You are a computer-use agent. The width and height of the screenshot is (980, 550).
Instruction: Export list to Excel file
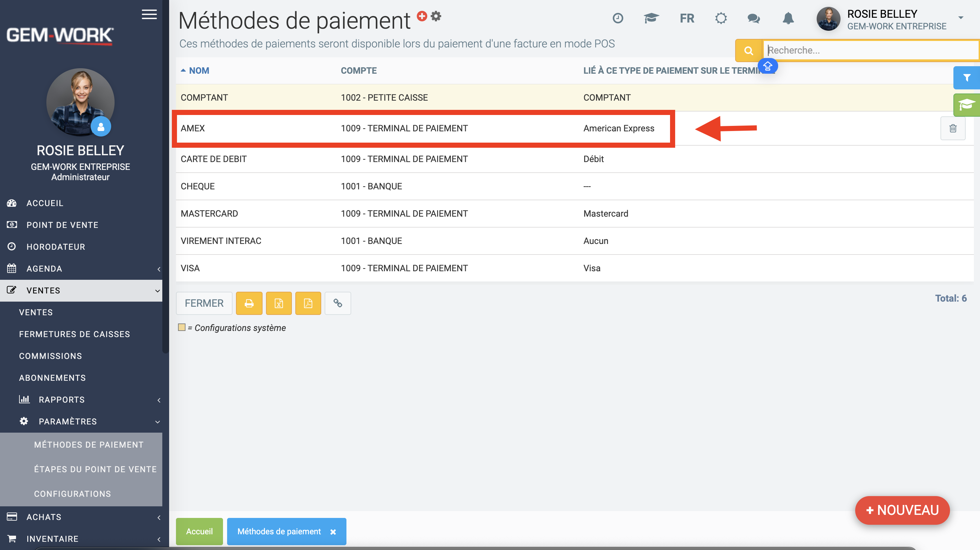279,303
